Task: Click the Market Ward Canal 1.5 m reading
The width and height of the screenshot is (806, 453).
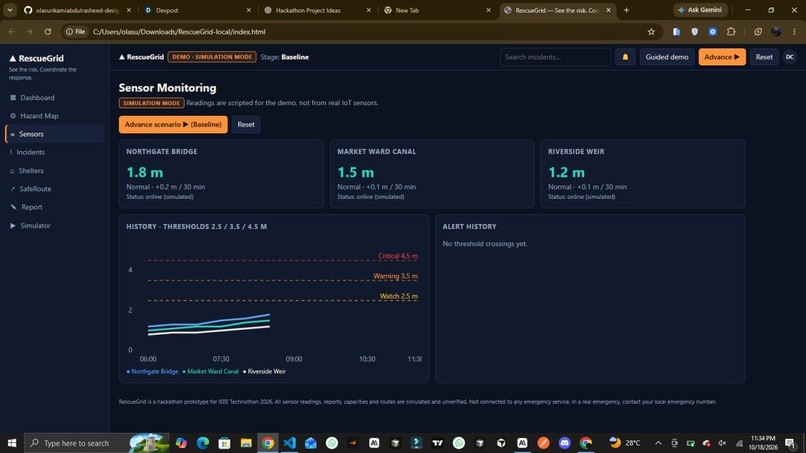Action: [x=356, y=172]
